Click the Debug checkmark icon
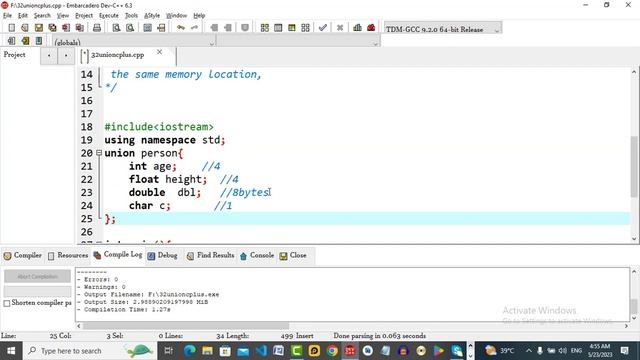 (x=323, y=28)
